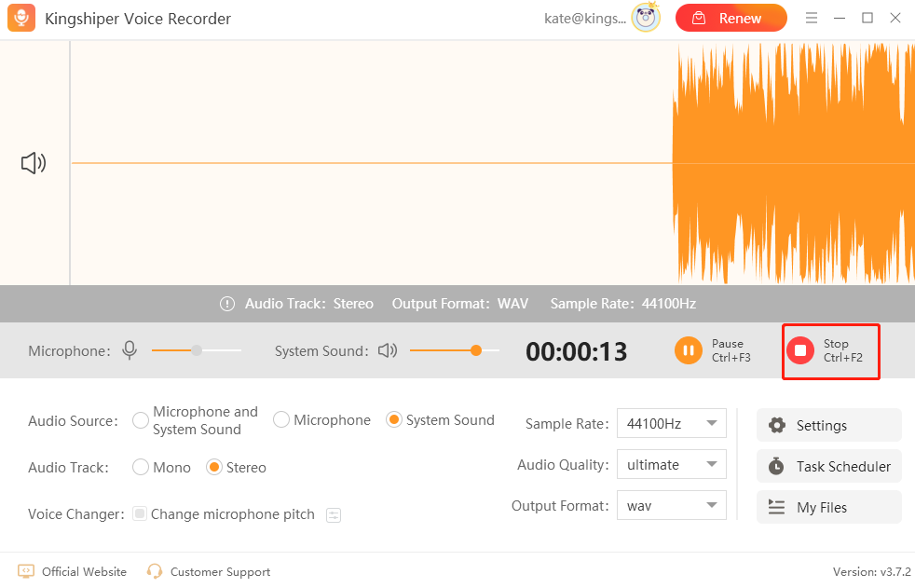Viewport: 915px width, 588px height.
Task: Visit the Official Website link
Action: tap(73, 571)
